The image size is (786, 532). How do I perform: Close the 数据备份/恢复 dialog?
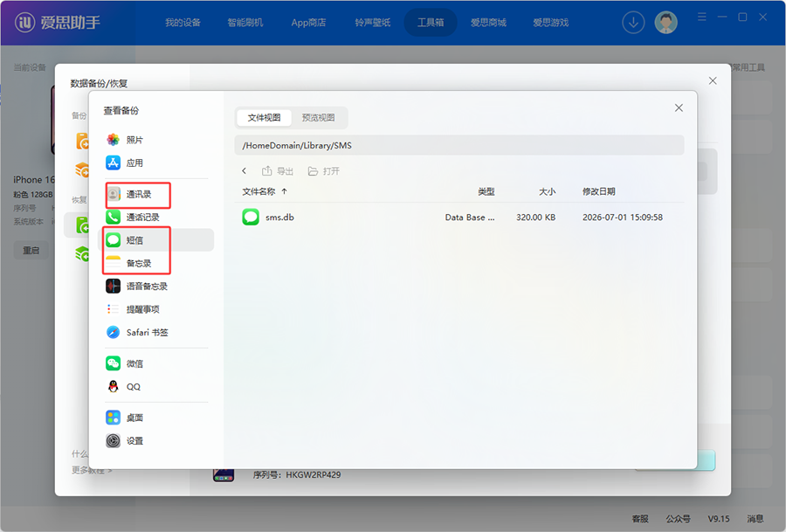click(713, 80)
